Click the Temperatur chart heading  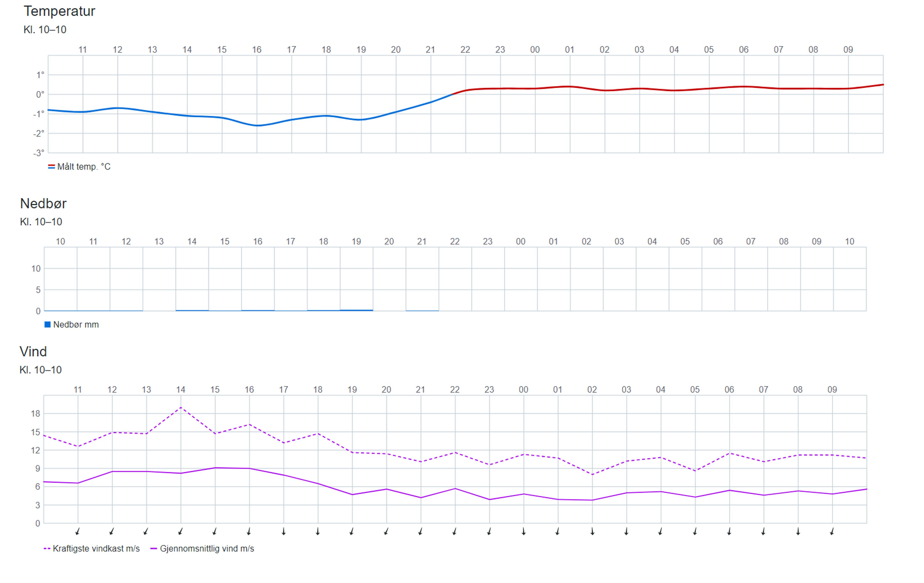tap(59, 11)
